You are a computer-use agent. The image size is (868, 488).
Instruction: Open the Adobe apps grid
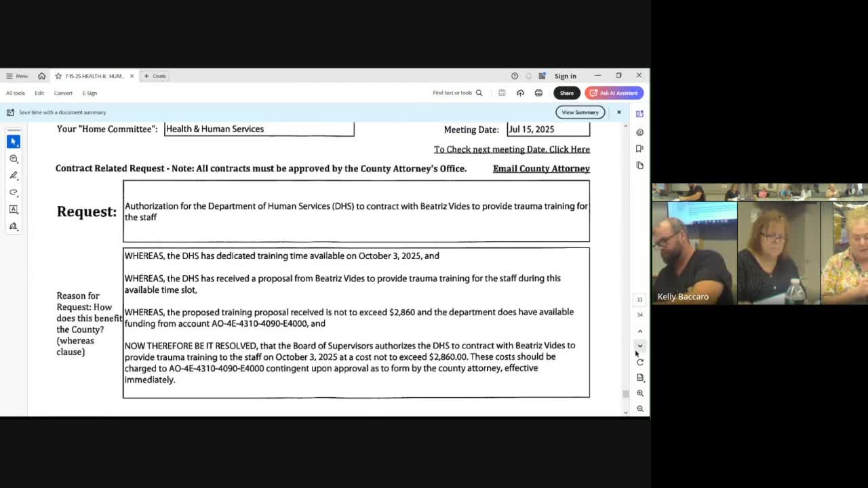pyautogui.click(x=542, y=76)
